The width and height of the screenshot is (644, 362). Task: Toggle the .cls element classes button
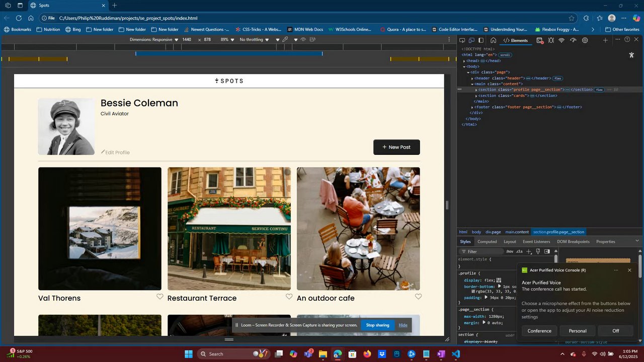(519, 251)
